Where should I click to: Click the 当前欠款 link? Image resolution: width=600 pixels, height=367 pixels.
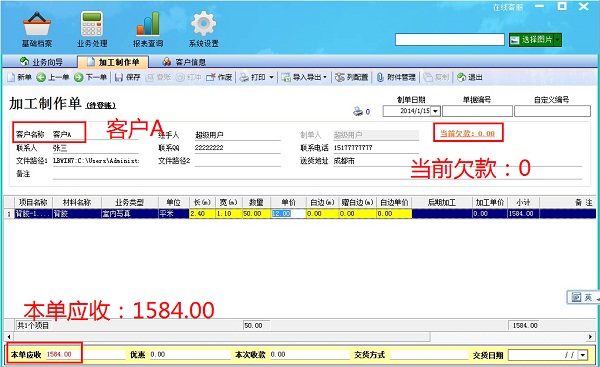coord(467,134)
